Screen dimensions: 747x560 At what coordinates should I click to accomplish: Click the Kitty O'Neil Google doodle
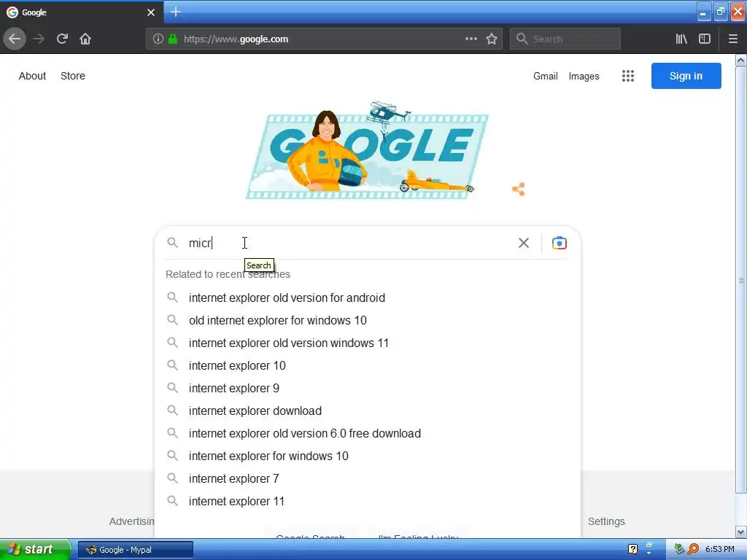coord(367,150)
